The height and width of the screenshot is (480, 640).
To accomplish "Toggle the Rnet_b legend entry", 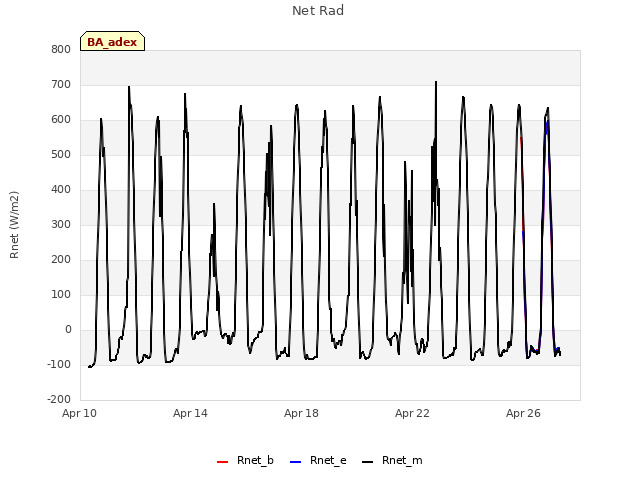I will tap(245, 460).
